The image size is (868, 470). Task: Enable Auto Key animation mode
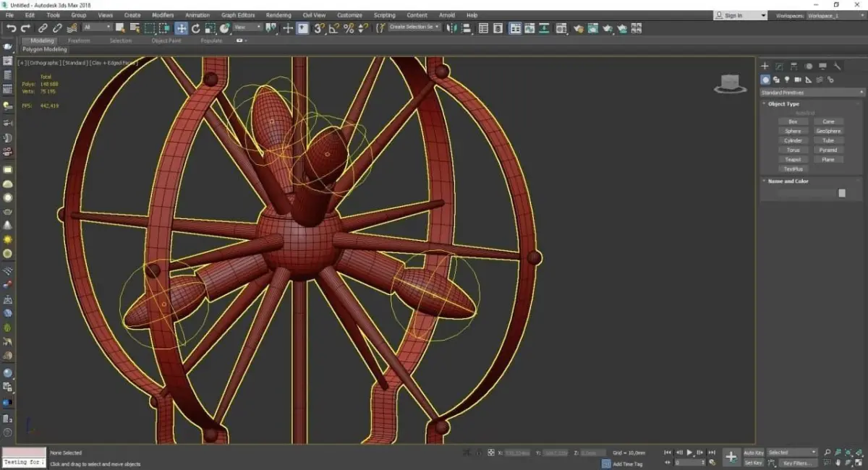click(753, 453)
